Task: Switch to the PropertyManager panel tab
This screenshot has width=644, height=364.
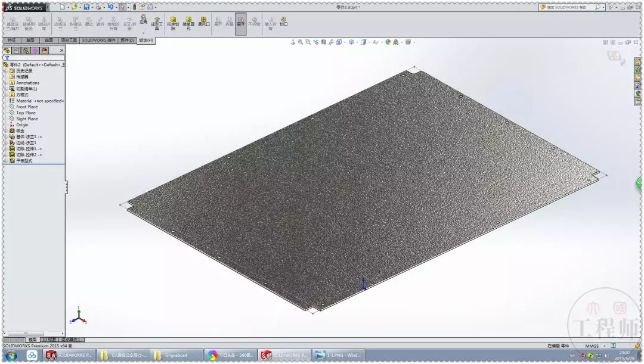Action: click(17, 51)
